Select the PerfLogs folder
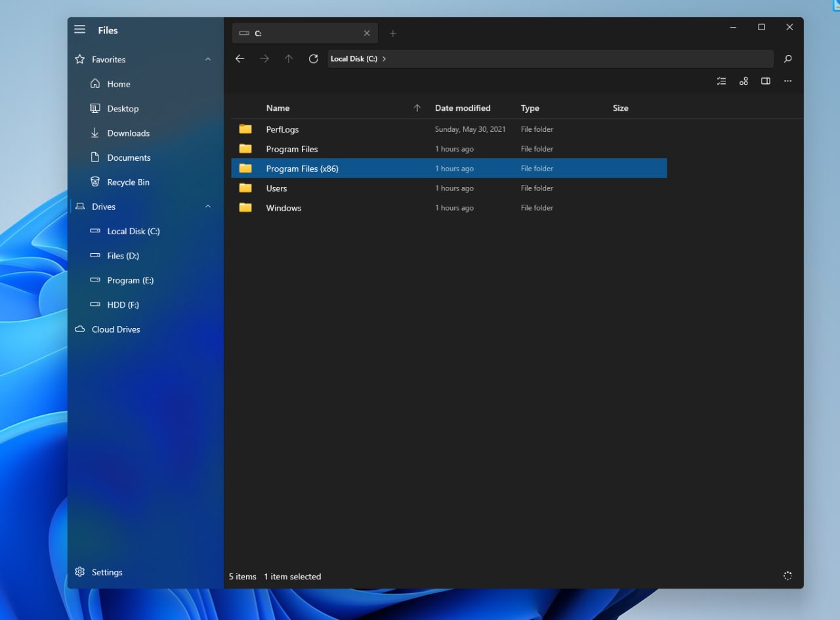The width and height of the screenshot is (840, 620). pyautogui.click(x=449, y=129)
